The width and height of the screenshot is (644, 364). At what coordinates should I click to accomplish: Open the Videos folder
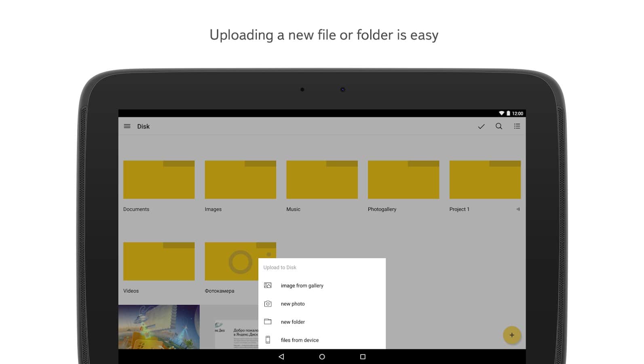[159, 262]
